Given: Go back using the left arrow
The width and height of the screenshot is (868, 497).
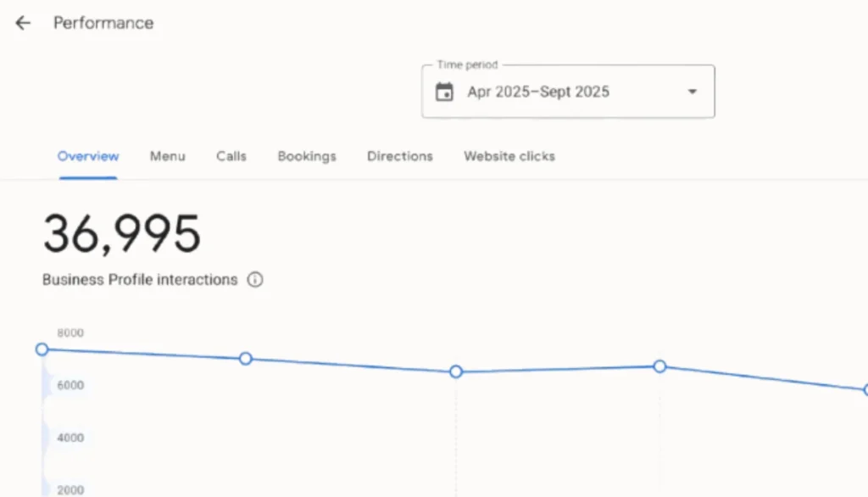Looking at the screenshot, I should coord(23,23).
